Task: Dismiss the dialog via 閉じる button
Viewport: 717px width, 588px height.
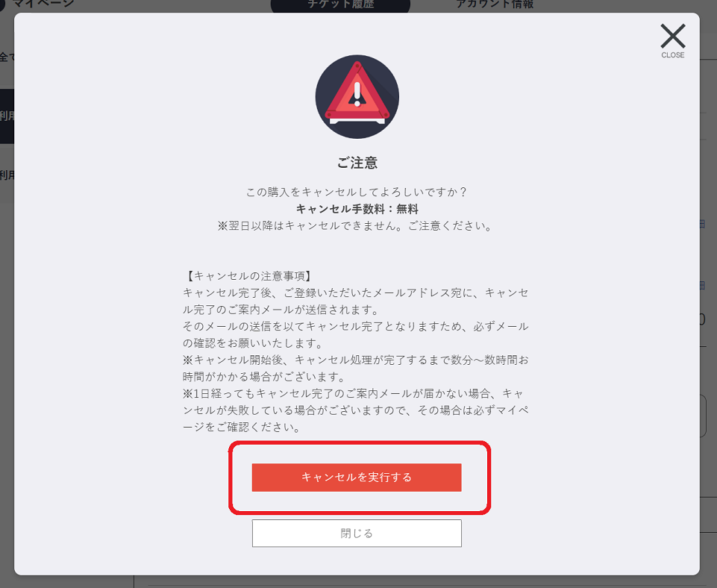Action: [x=357, y=533]
